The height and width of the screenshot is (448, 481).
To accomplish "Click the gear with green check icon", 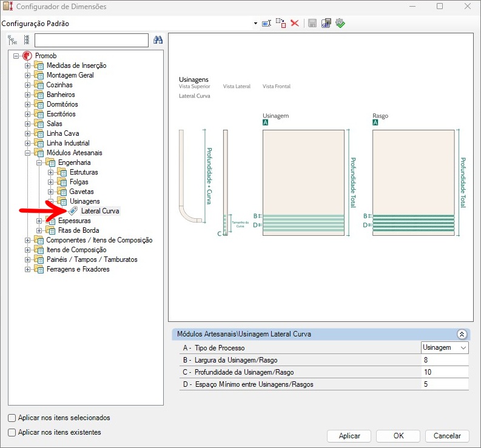I will pos(340,23).
